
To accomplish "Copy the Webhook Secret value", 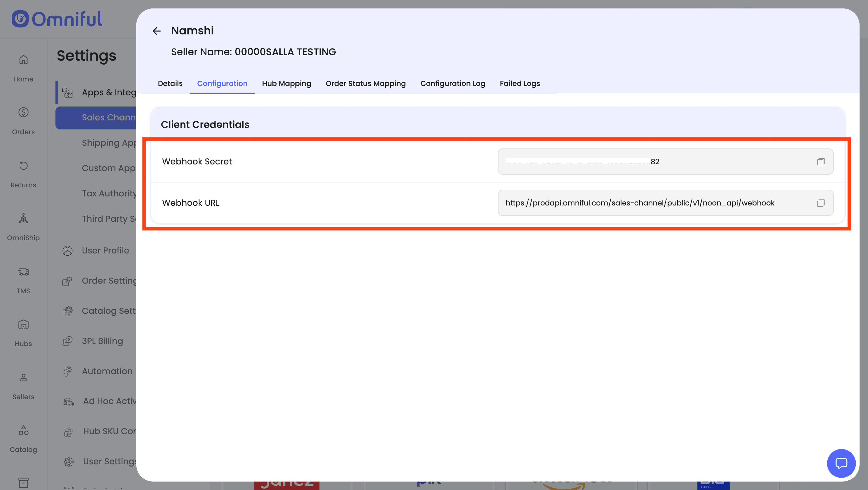I will click(x=820, y=161).
